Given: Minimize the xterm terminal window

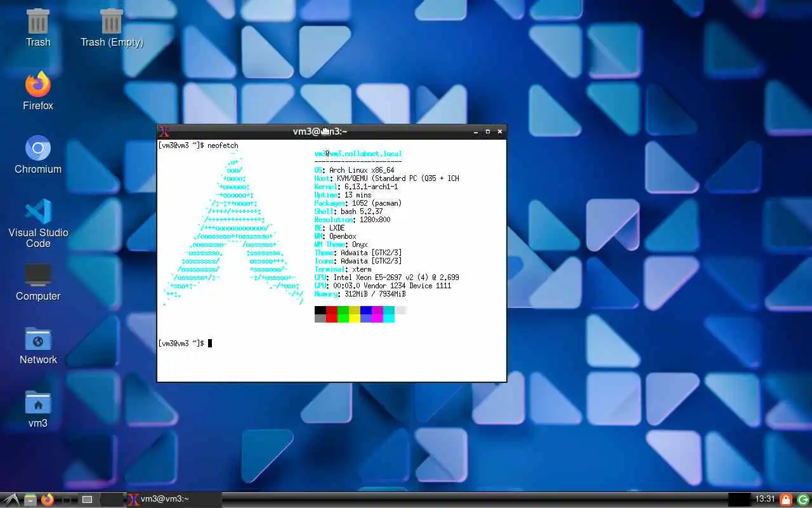Looking at the screenshot, I should tap(476, 131).
